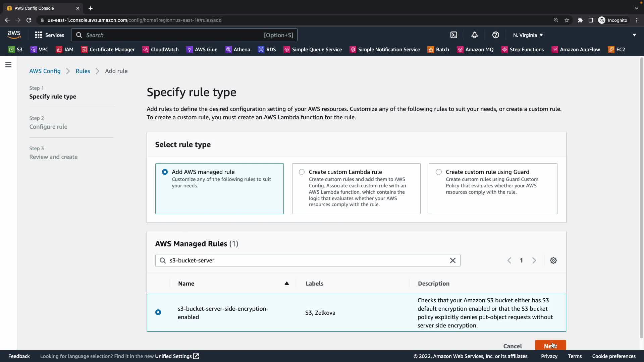The image size is (644, 362).
Task: Navigate to Rules breadcrumb
Action: (83, 71)
